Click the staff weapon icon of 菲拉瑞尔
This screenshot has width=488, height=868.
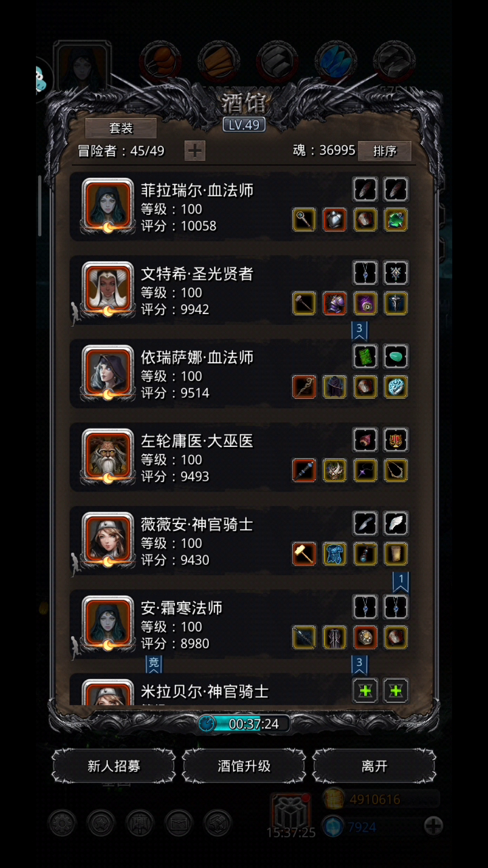304,220
